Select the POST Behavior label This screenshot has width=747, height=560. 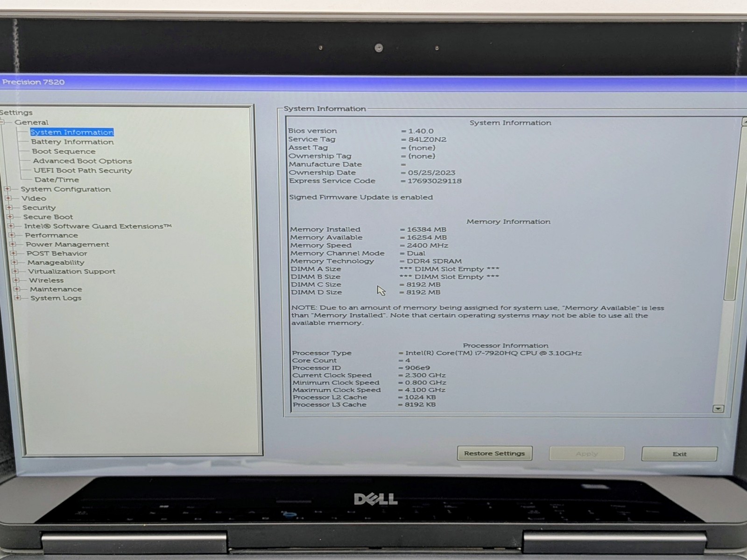tap(57, 253)
